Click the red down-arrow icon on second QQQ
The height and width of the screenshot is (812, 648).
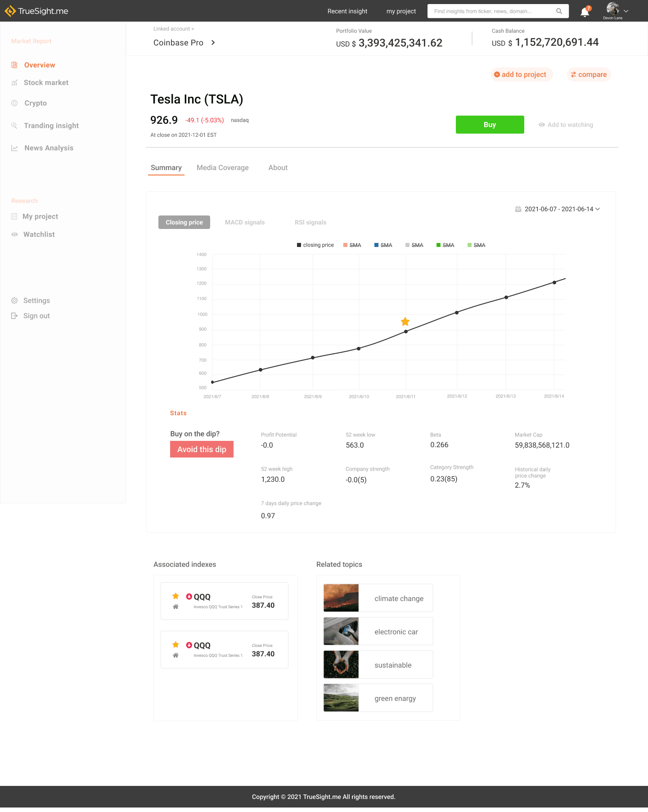click(189, 645)
